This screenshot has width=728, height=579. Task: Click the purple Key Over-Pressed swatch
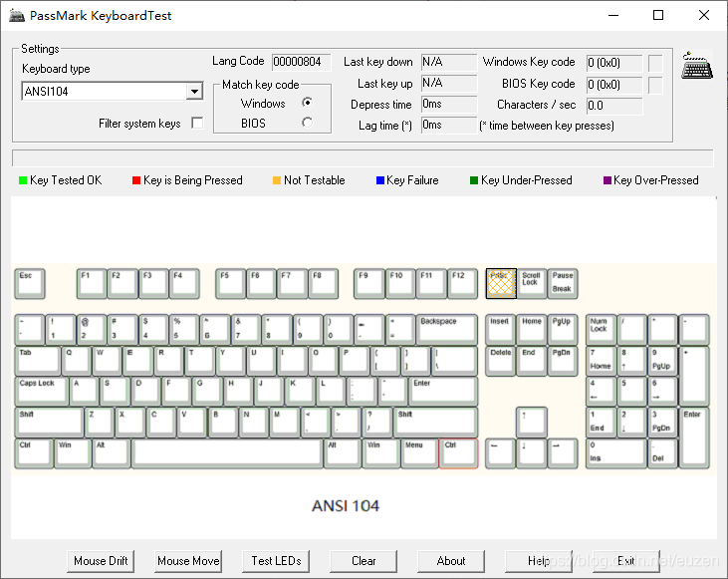coord(607,180)
